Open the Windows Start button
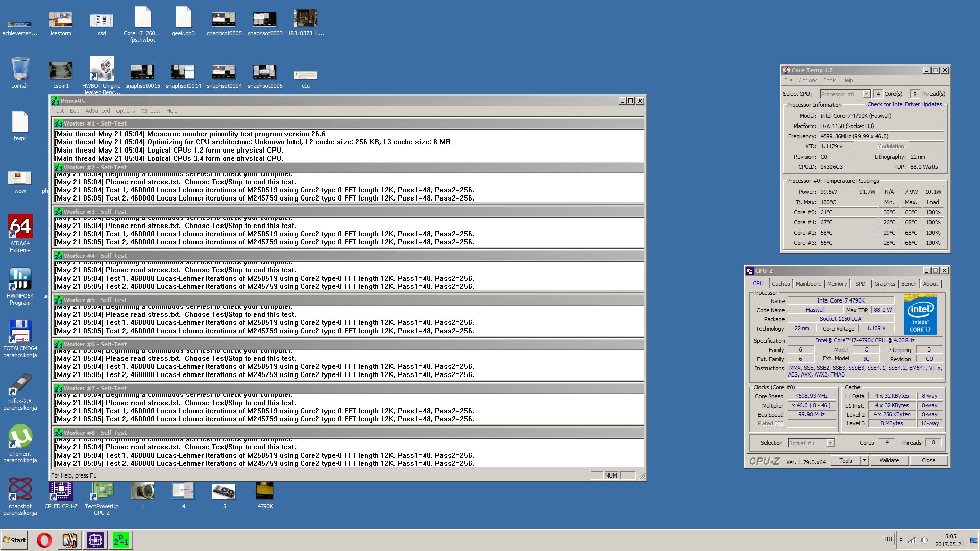The height and width of the screenshot is (551, 980). pyautogui.click(x=14, y=540)
